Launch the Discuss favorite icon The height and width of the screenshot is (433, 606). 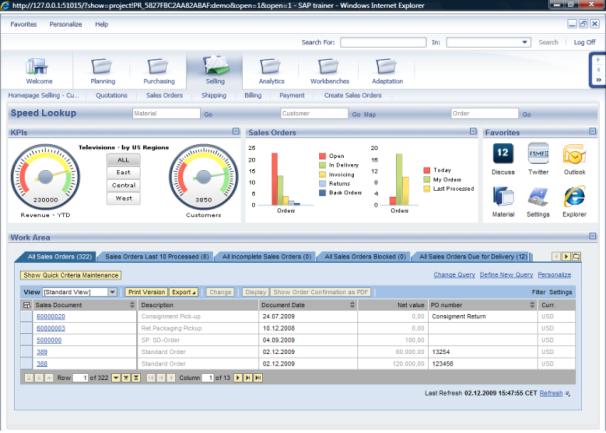pos(503,153)
